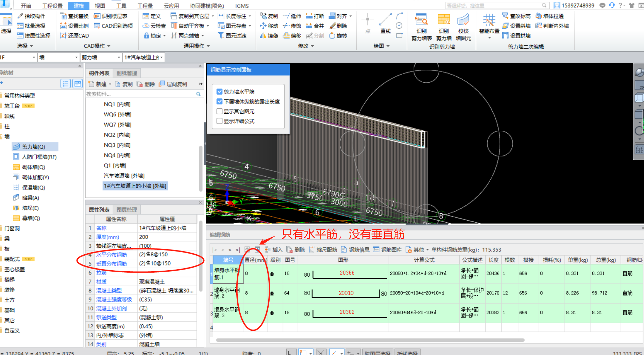Expand the 绘图 group arrow
Image resolution: width=644 pixels, height=355 pixels.
pyautogui.click(x=388, y=46)
